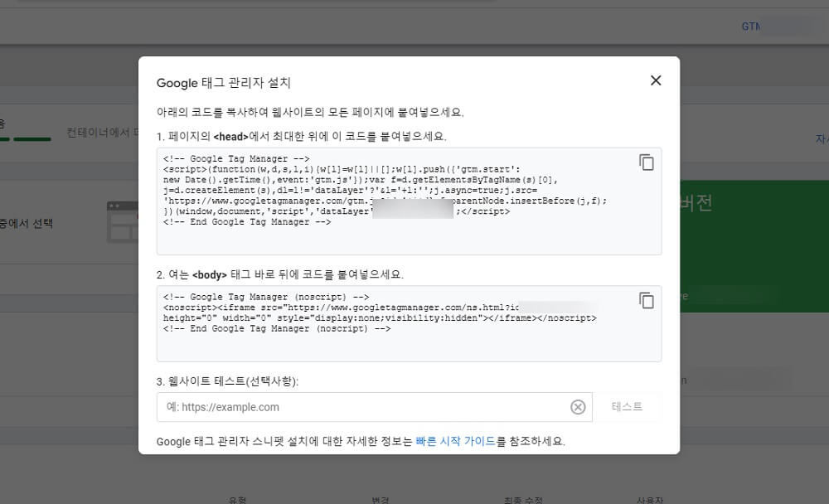Open the 빠른 시작 가이드 link
The image size is (829, 504).
455,441
